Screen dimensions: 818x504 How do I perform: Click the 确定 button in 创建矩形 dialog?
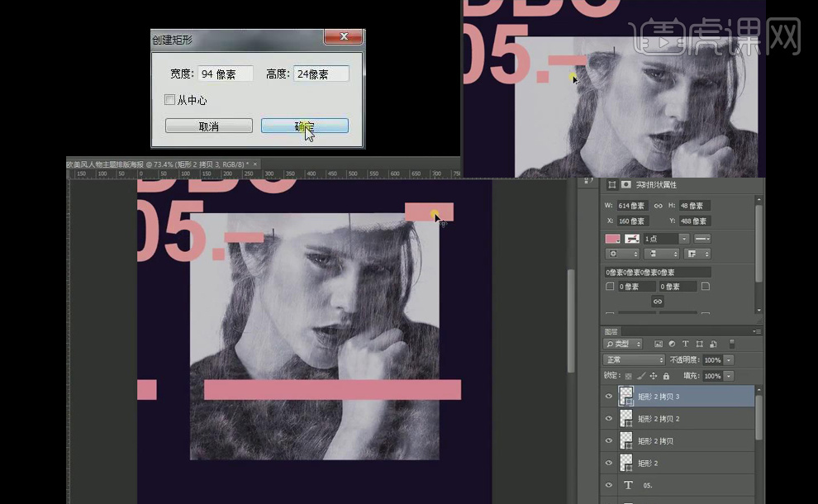tap(305, 126)
